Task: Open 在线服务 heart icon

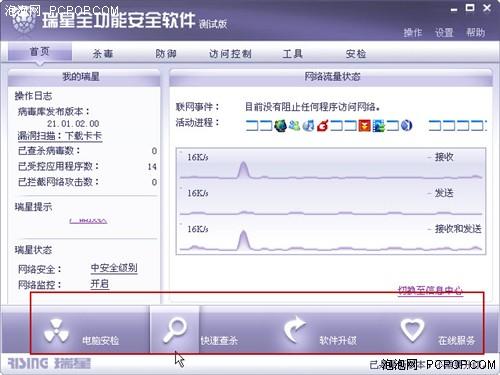Action: [x=412, y=330]
